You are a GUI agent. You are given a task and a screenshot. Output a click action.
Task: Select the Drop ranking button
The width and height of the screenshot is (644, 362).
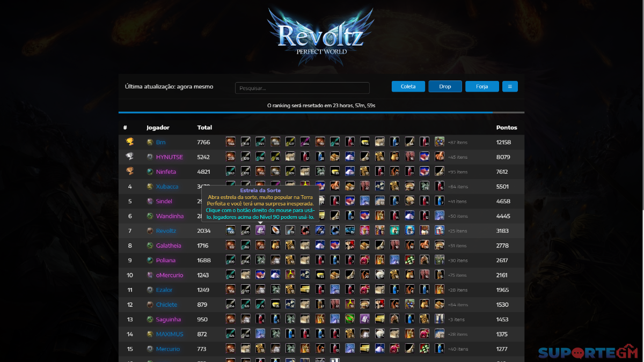pos(445,86)
